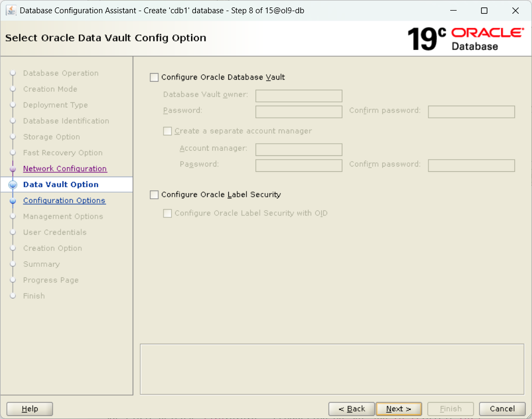Click the Fast Recovery Option step
This screenshot has width=532, height=419.
click(63, 153)
